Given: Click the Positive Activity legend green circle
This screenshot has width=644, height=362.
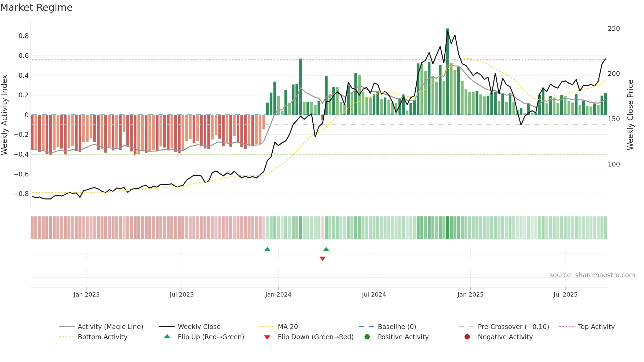Looking at the screenshot, I should (367, 337).
